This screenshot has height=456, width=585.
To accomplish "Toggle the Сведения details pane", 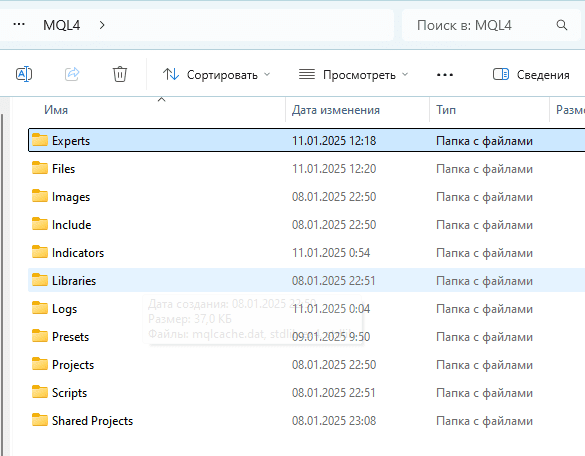I will tap(531, 75).
